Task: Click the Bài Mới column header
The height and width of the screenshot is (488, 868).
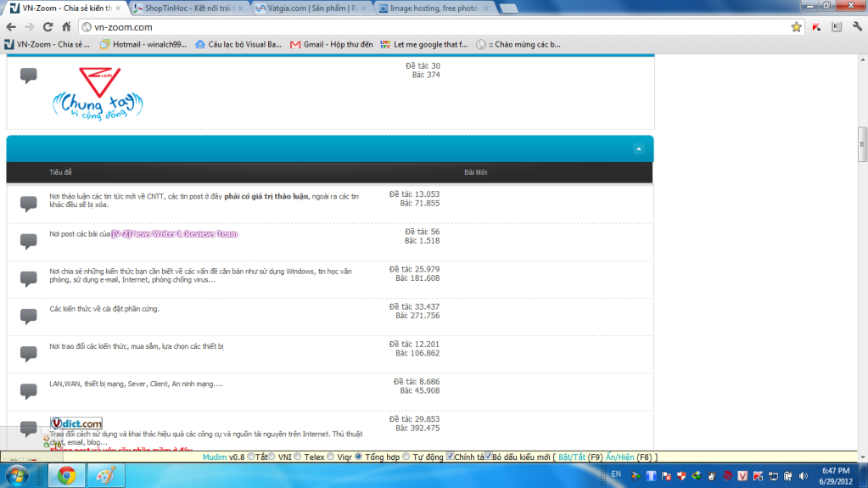Action: point(475,172)
